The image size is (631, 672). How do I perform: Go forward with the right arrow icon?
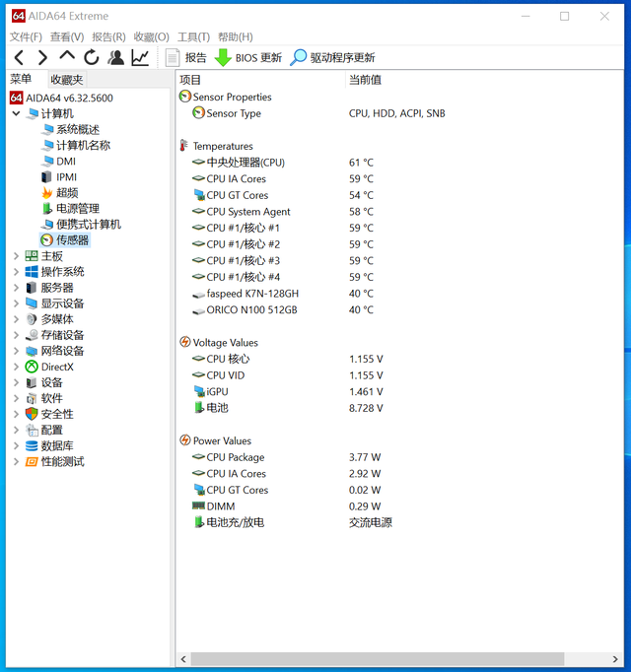tap(42, 57)
